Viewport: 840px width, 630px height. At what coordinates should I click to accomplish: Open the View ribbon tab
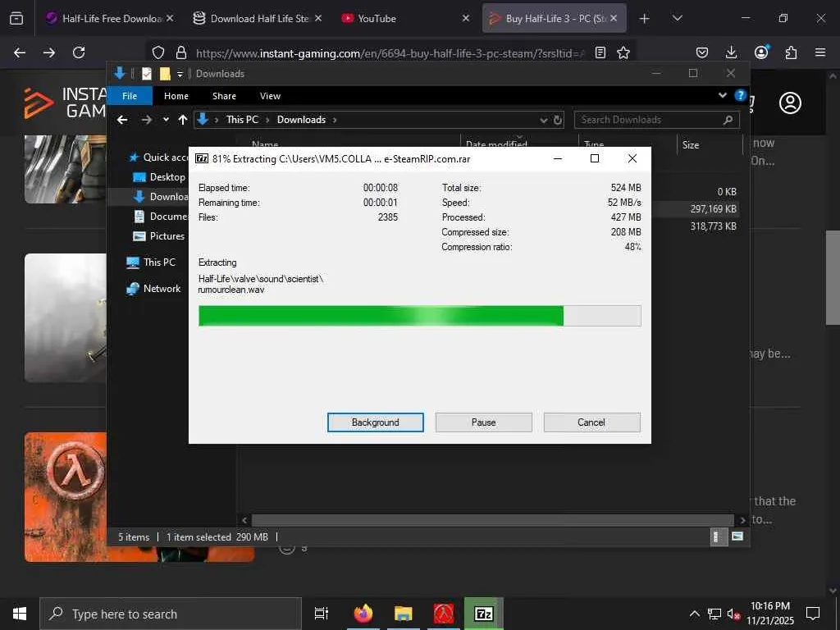(x=270, y=96)
